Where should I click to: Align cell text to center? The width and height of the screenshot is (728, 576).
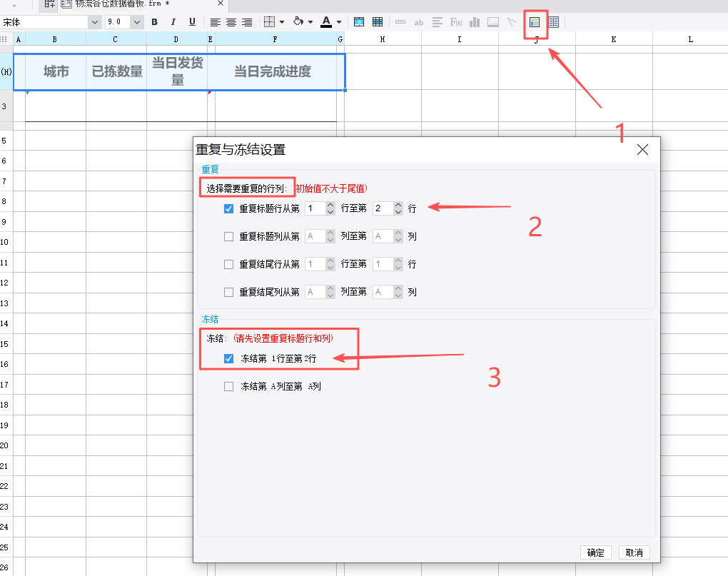(x=231, y=22)
